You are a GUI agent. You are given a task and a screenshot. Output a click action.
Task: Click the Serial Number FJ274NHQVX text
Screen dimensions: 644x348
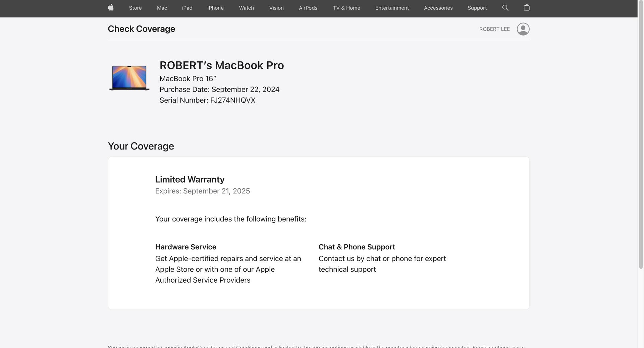coord(207,100)
